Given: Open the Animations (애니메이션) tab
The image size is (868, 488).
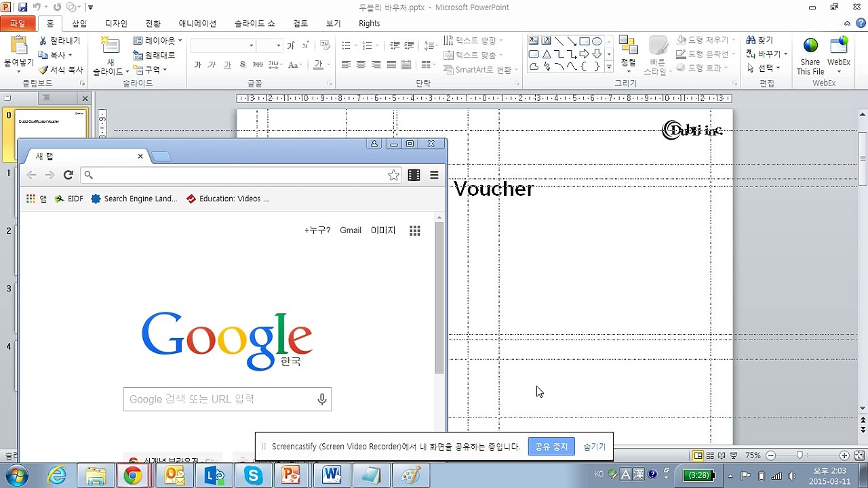Looking at the screenshot, I should pyautogui.click(x=197, y=24).
